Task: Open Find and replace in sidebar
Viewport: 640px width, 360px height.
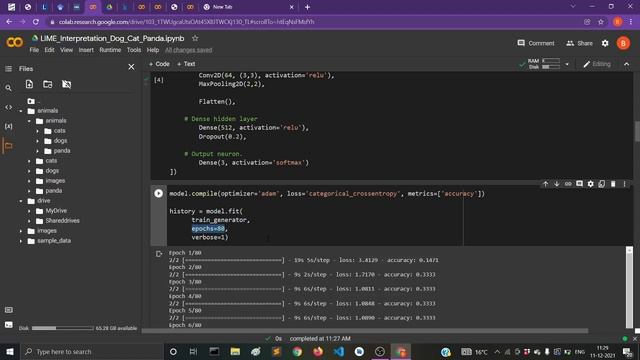Action: [8, 88]
